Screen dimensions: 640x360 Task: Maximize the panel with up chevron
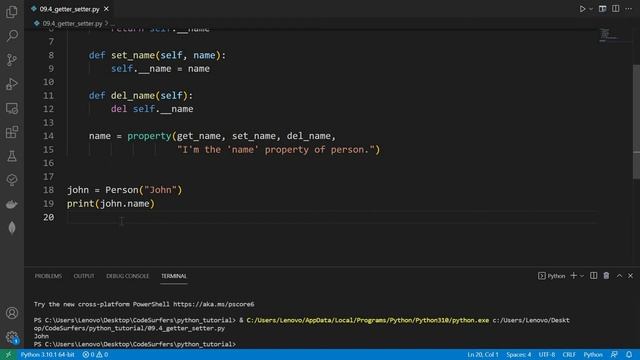[x=619, y=276]
